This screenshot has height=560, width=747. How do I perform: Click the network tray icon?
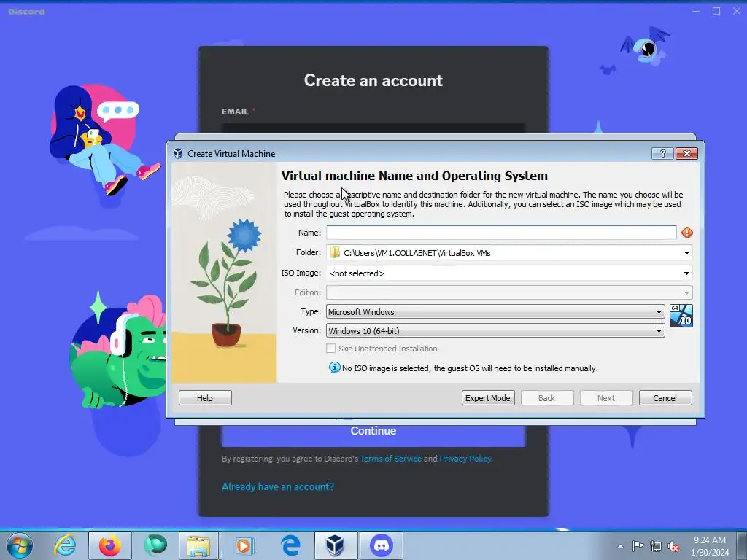pyautogui.click(x=656, y=546)
